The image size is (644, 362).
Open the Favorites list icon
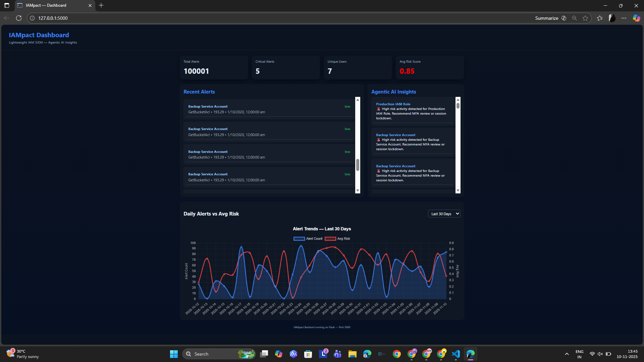tap(600, 18)
